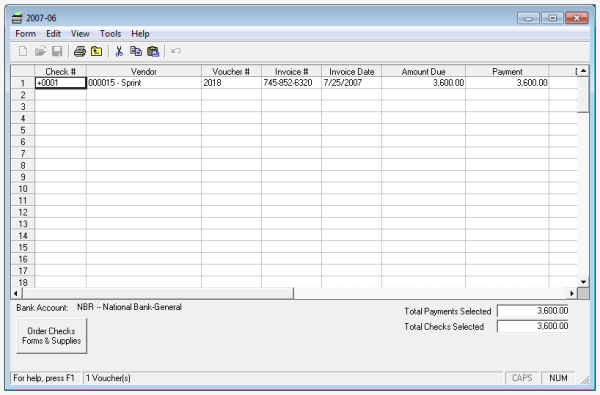This screenshot has width=600, height=395.
Task: Click the Check # column header
Action: (x=60, y=71)
